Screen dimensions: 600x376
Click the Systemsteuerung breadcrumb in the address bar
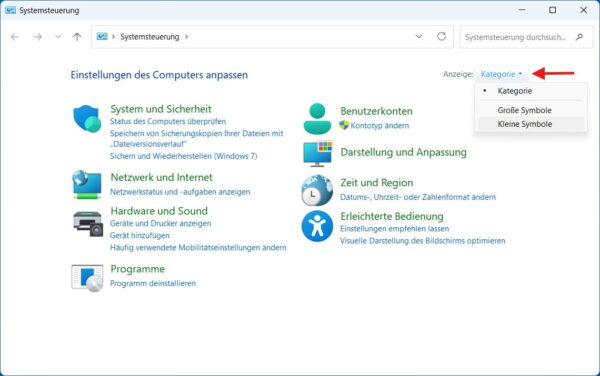pyautogui.click(x=150, y=37)
